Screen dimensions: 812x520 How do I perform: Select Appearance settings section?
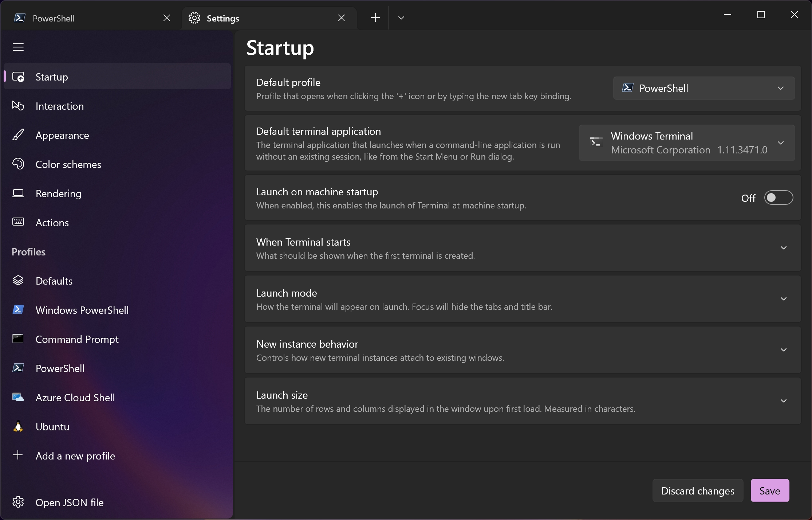click(62, 135)
